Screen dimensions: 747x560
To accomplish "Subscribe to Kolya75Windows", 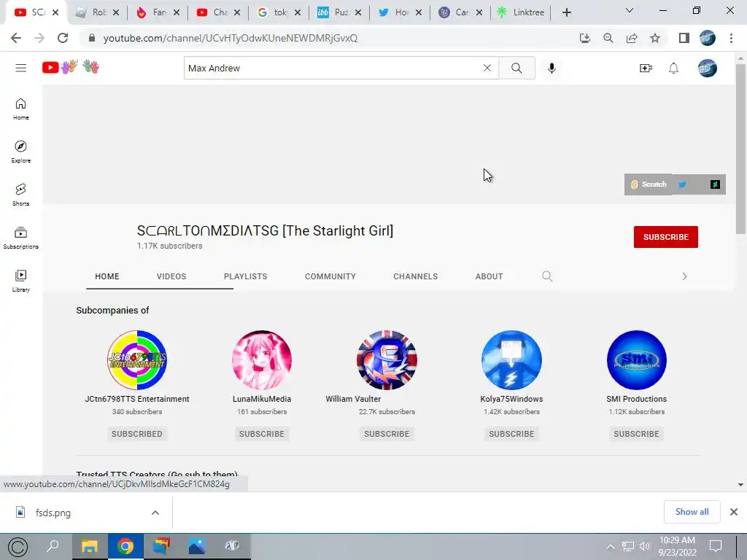I will click(511, 434).
